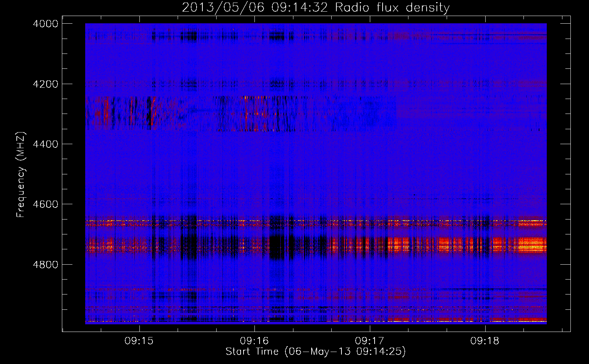Click the 4200 frequency axis label
This screenshot has height=364, width=589.
46,84
